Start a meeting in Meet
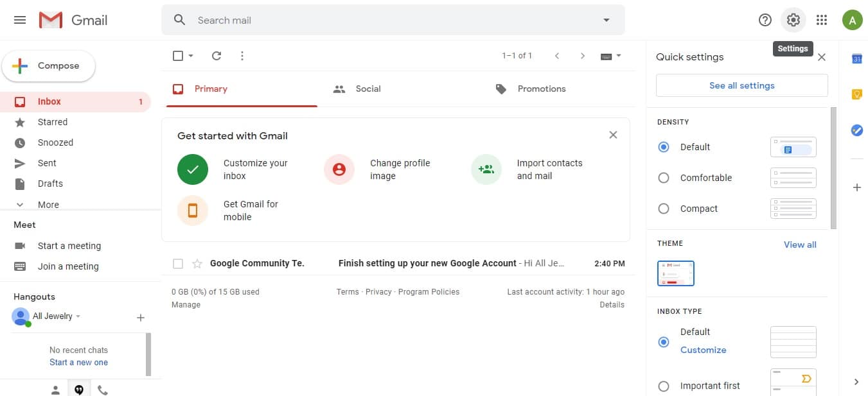 (x=69, y=246)
